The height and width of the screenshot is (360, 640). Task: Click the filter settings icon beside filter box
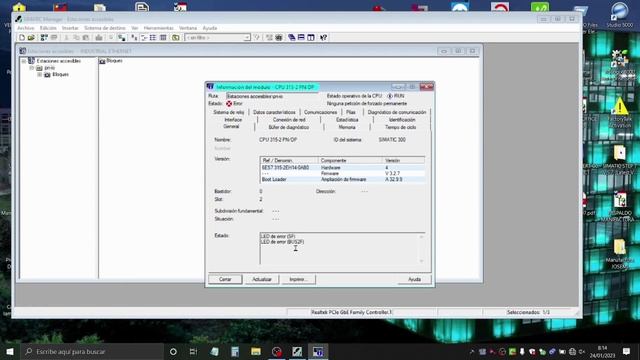click(257, 38)
